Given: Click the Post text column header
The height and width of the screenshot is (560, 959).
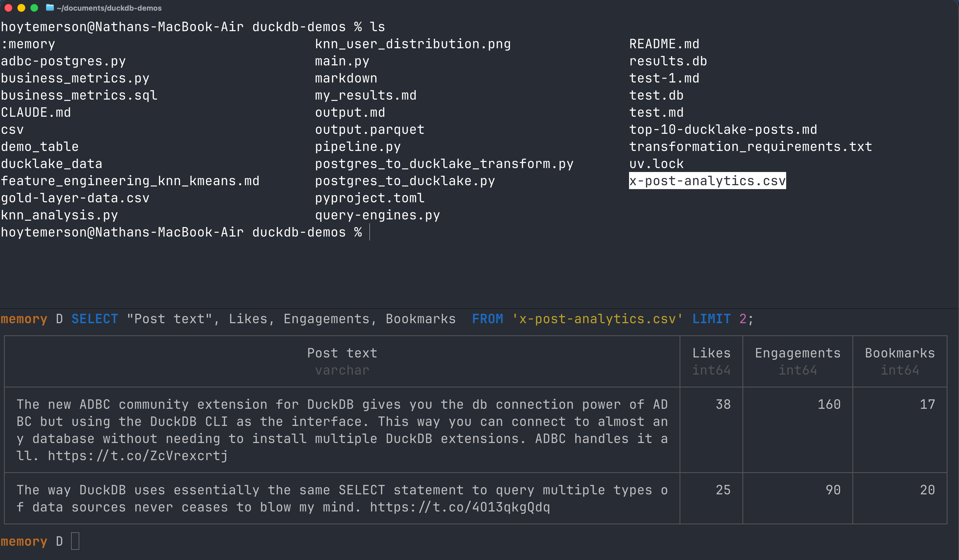Looking at the screenshot, I should [342, 353].
